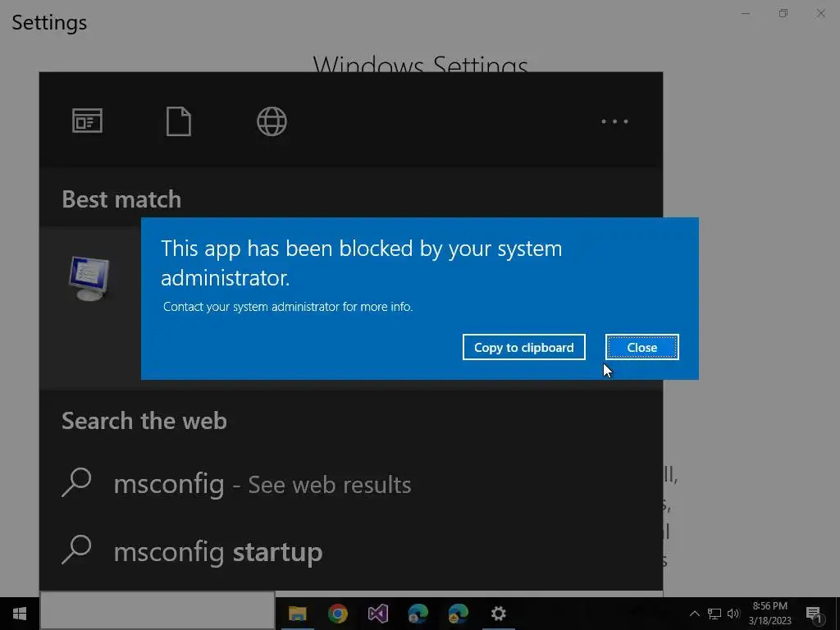Switch to Settings gear in taskbar

[498, 614]
